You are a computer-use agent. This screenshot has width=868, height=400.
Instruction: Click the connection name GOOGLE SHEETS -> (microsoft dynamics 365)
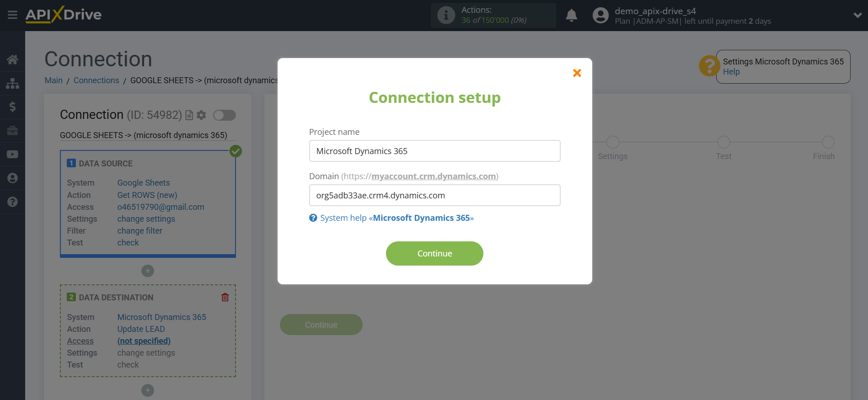pyautogui.click(x=144, y=135)
